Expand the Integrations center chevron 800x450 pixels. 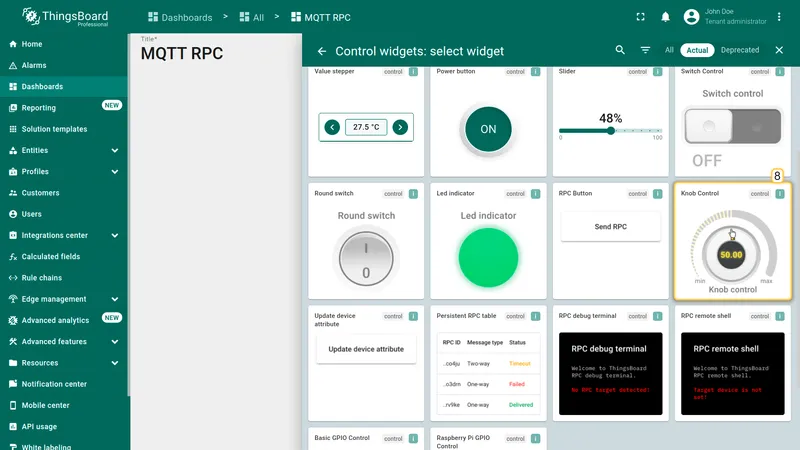[x=115, y=236]
